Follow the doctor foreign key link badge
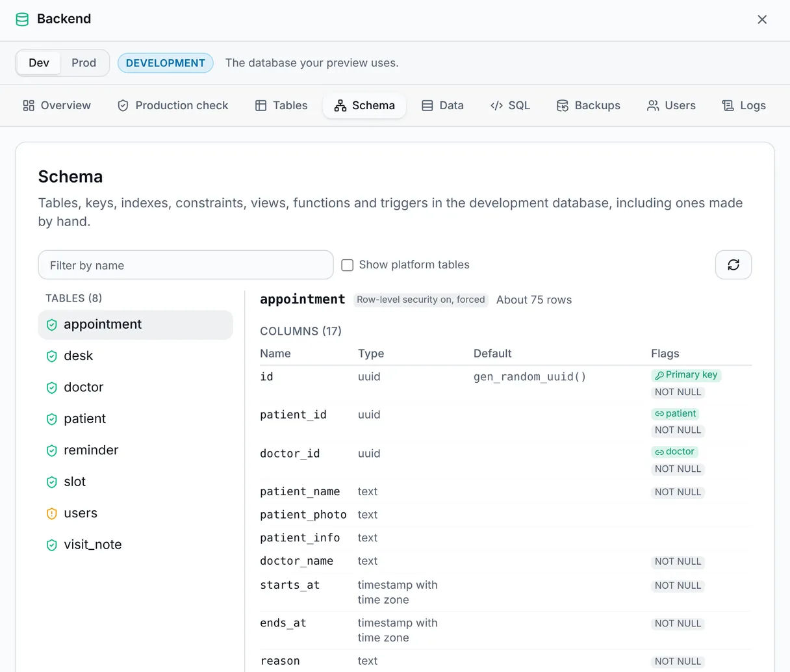 coord(674,452)
